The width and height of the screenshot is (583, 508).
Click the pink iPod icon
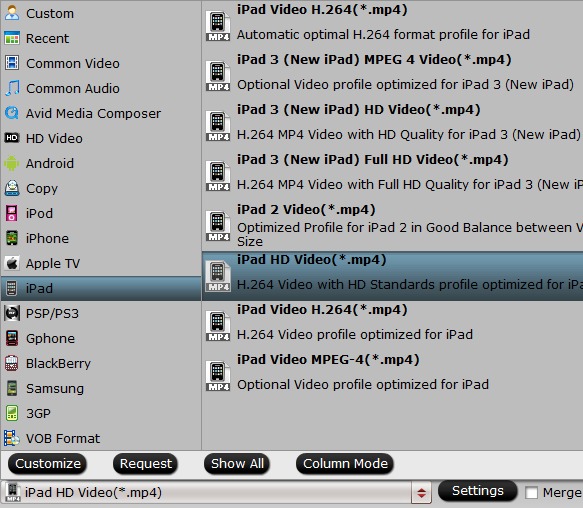click(12, 213)
